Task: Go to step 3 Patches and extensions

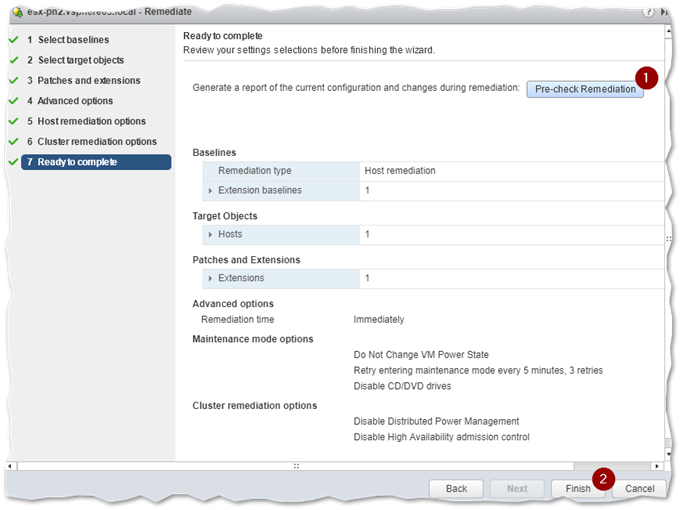Action: (x=88, y=81)
